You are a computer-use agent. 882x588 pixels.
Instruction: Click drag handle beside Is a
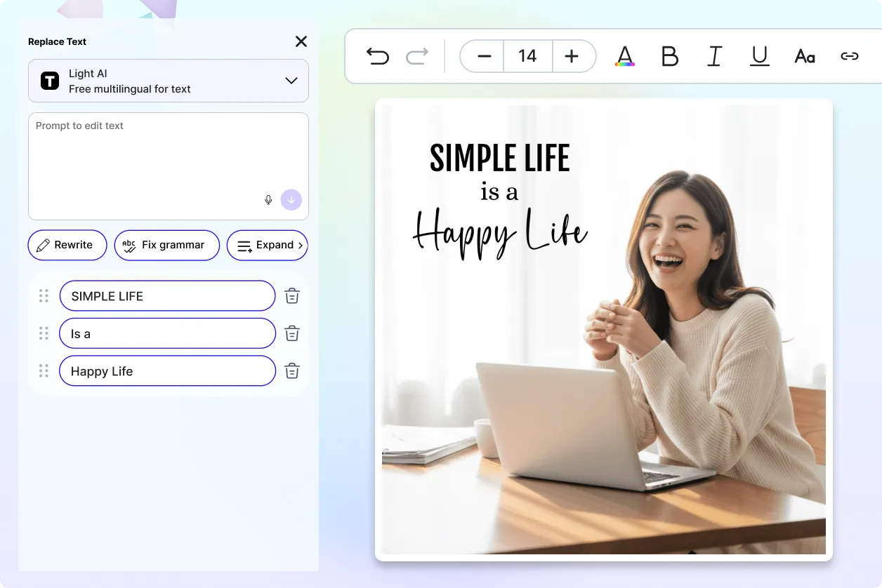tap(44, 334)
